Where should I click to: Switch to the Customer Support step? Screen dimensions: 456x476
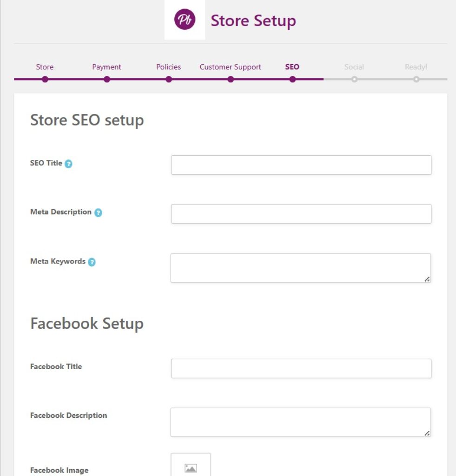(x=230, y=67)
